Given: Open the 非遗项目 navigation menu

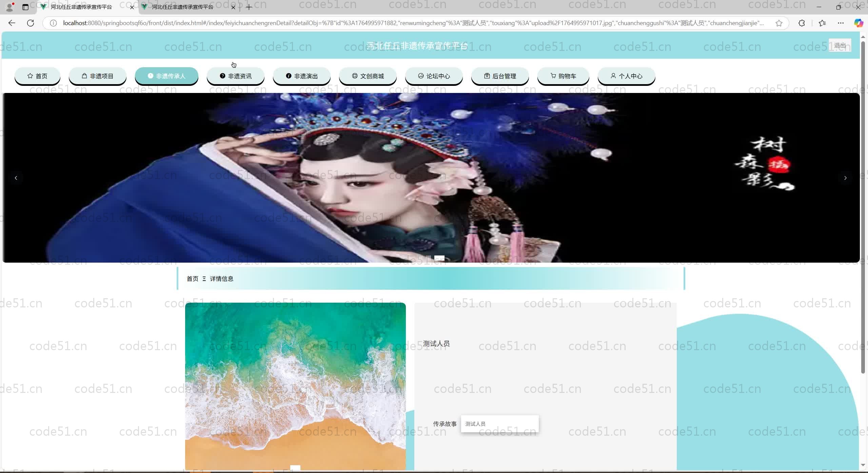Looking at the screenshot, I should coord(98,76).
